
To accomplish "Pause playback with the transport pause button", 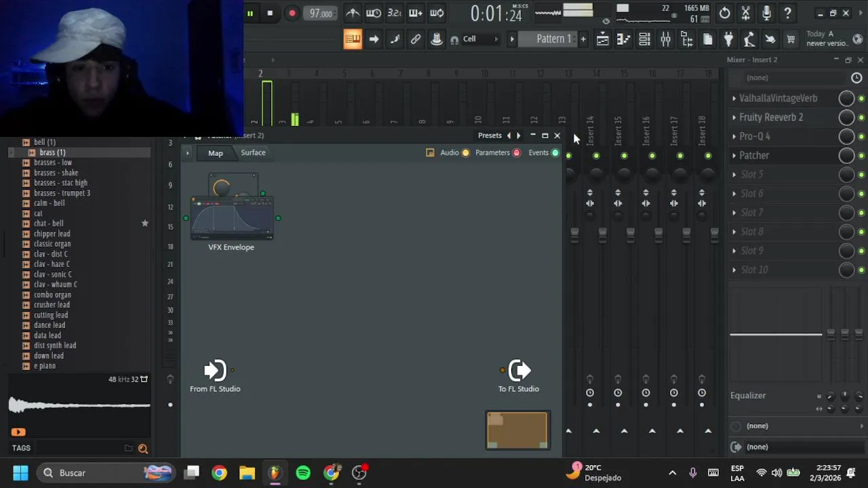I will click(x=250, y=14).
